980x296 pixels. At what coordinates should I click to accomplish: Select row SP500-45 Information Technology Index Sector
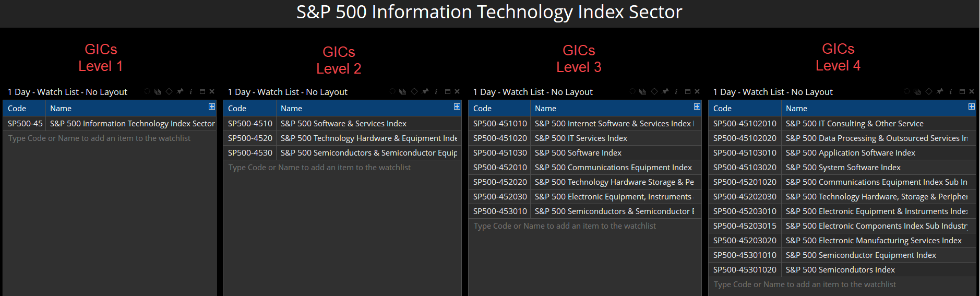[110, 124]
